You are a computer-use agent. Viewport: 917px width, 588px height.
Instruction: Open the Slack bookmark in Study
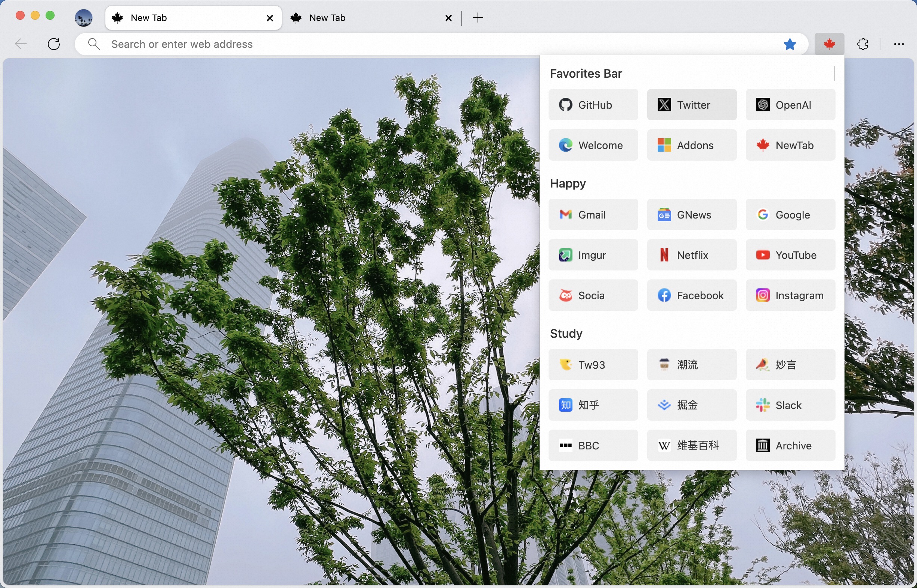tap(790, 405)
